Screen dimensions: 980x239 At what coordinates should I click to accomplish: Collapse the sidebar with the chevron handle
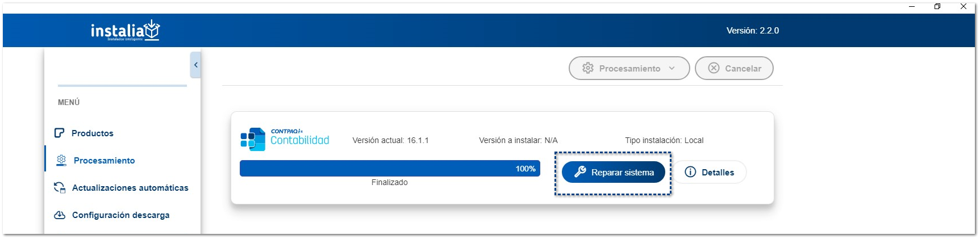click(195, 65)
